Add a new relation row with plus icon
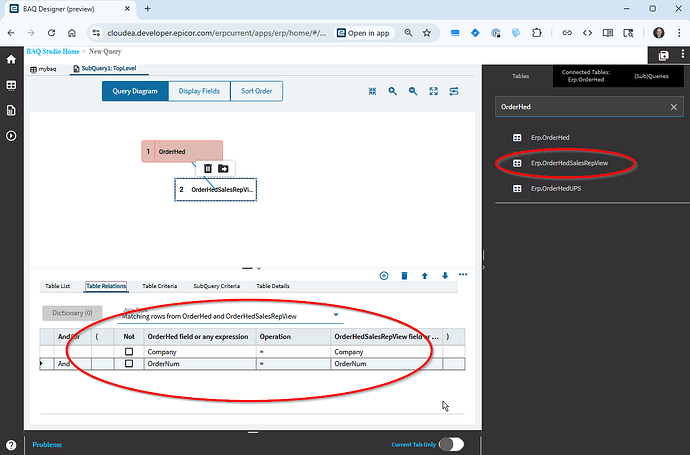The height and width of the screenshot is (455, 690). pos(384,275)
